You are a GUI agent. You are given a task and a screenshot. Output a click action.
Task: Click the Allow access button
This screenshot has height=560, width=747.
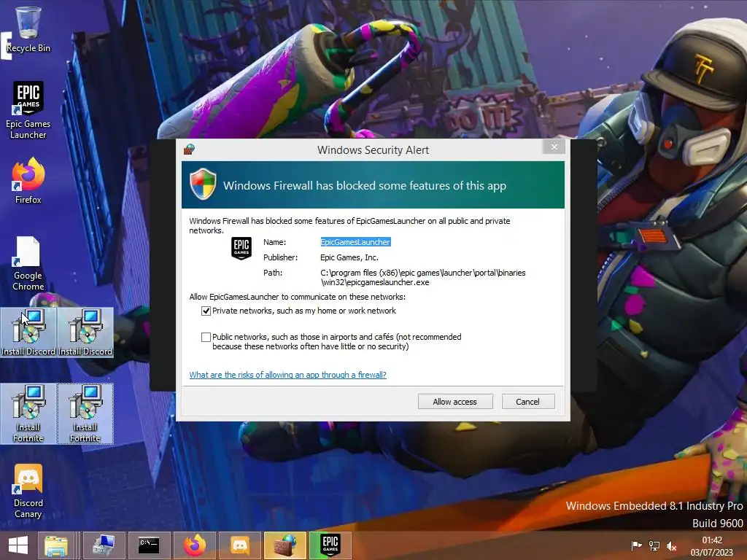[x=455, y=402]
